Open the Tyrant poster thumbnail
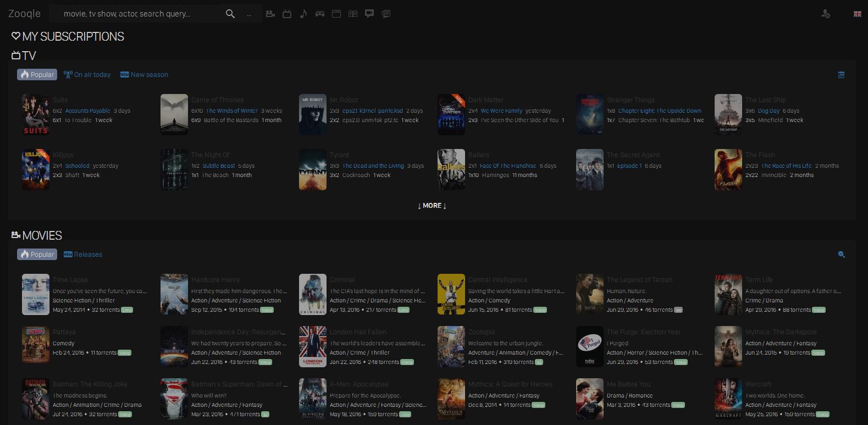 pos(313,169)
